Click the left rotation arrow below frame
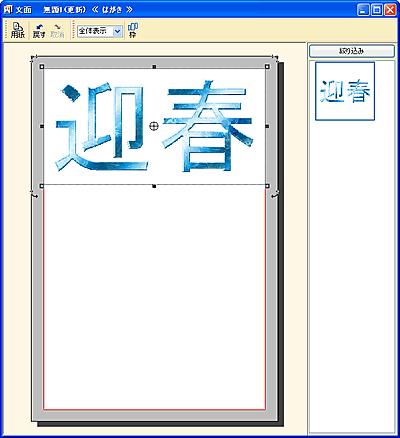This screenshot has height=438, width=400. point(34,195)
